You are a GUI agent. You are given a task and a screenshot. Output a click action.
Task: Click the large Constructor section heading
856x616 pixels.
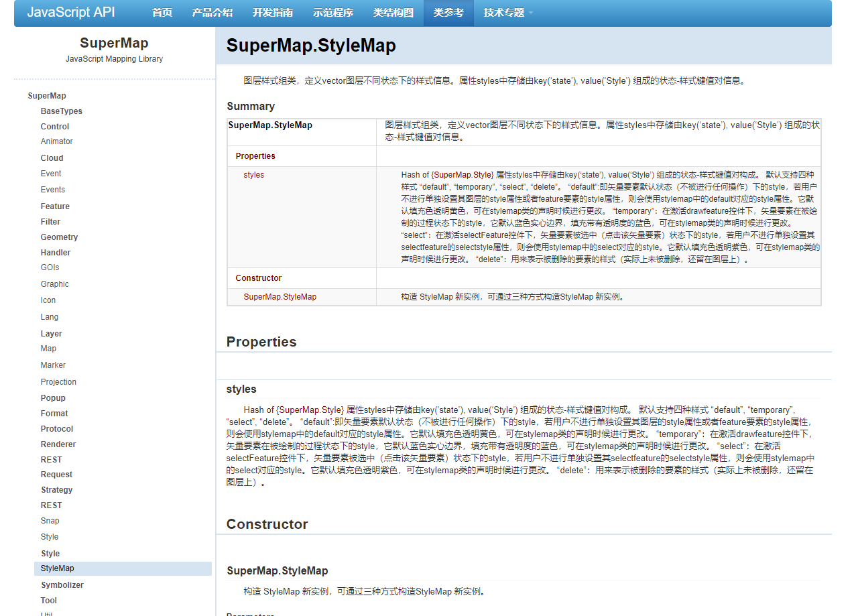267,524
